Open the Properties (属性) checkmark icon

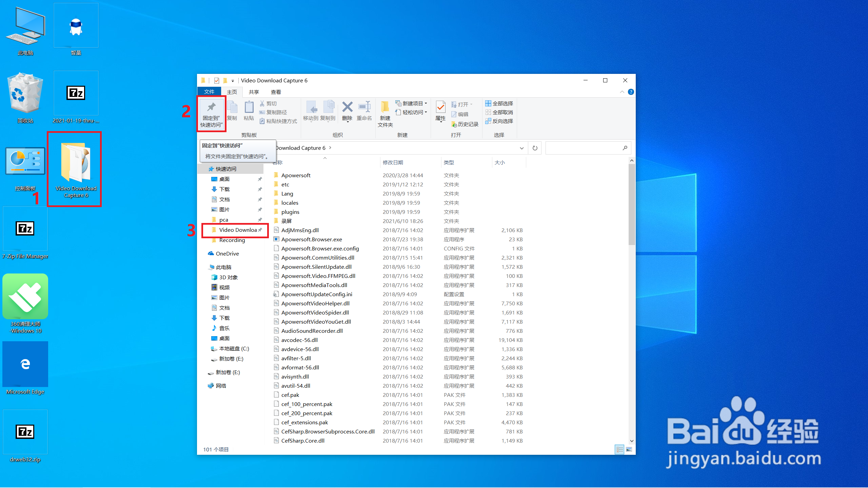[440, 107]
